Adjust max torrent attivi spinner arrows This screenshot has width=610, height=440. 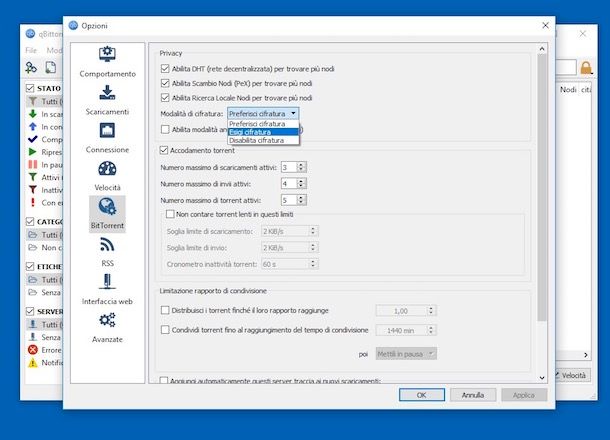click(301, 200)
